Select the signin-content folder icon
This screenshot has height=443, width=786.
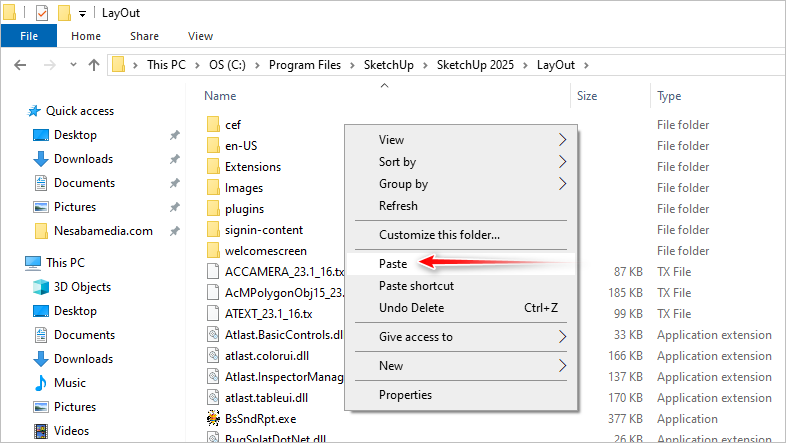213,229
